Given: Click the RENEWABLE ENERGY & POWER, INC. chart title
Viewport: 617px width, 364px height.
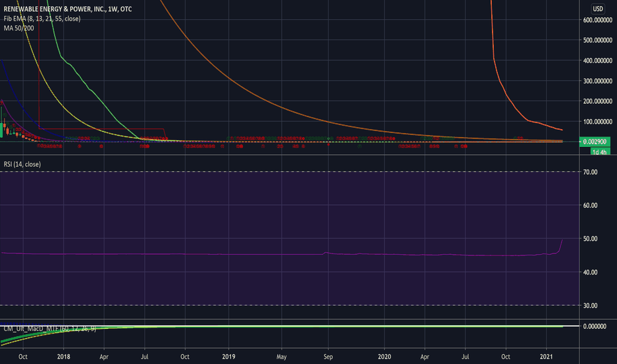Looking at the screenshot, I should (68, 9).
